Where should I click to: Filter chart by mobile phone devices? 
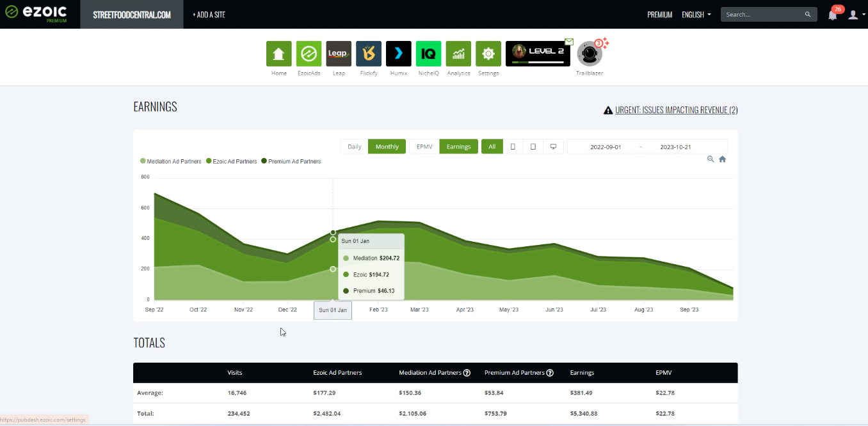point(513,146)
